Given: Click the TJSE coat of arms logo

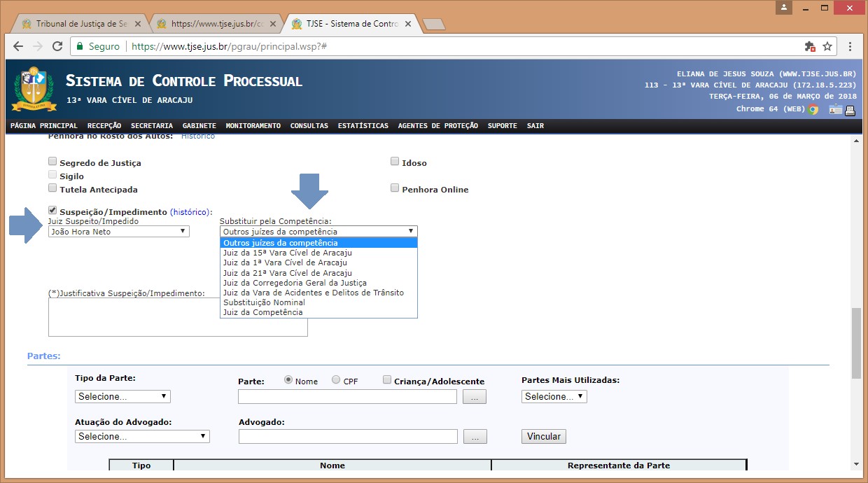Looking at the screenshot, I should (x=29, y=88).
